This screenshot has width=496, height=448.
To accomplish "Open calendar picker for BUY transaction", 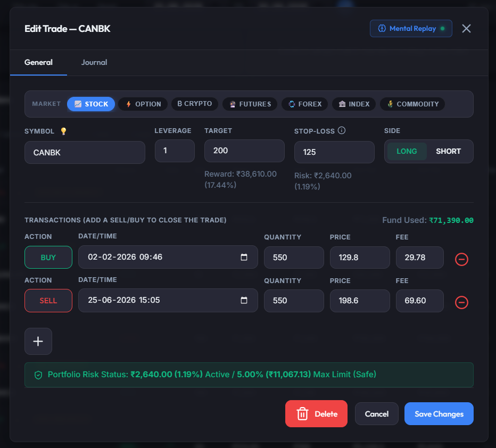I will (244, 257).
